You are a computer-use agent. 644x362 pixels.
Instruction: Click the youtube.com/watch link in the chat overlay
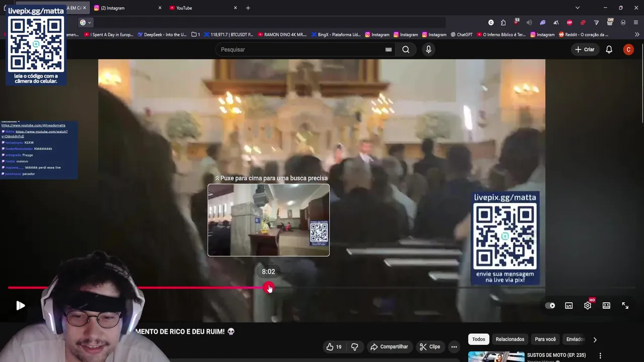34,134
